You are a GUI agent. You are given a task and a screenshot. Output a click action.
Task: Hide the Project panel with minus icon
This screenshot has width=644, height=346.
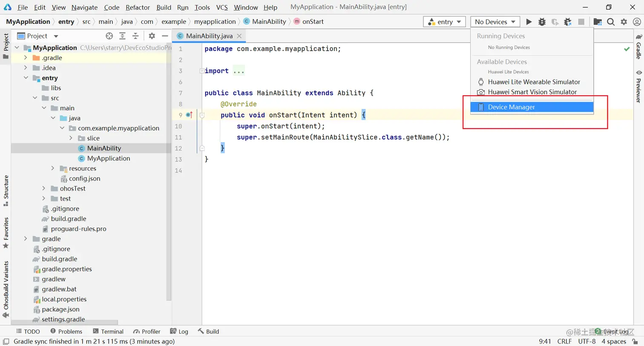point(165,36)
